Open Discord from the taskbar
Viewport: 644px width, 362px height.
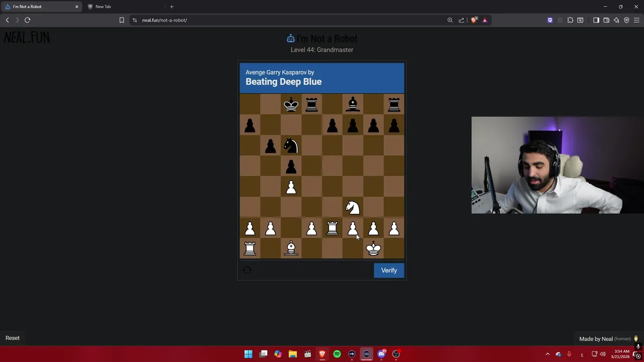[381, 354]
